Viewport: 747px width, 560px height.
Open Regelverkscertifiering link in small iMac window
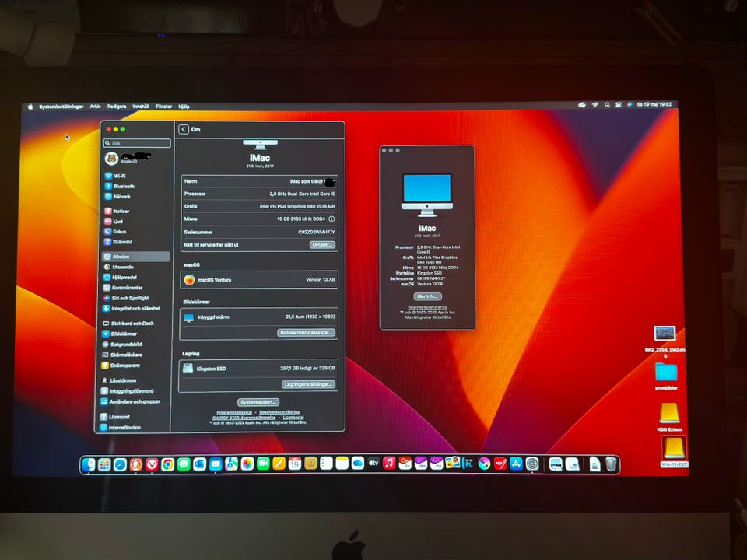click(x=427, y=308)
